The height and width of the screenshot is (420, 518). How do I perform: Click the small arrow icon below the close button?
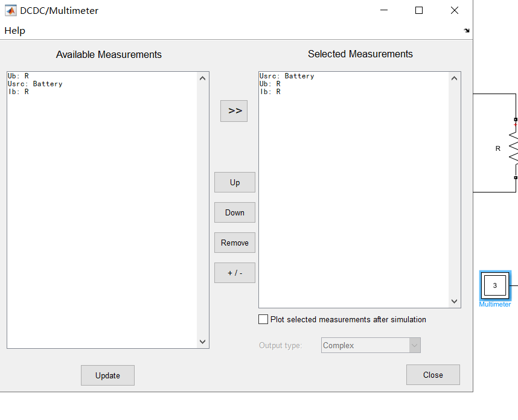click(x=465, y=30)
